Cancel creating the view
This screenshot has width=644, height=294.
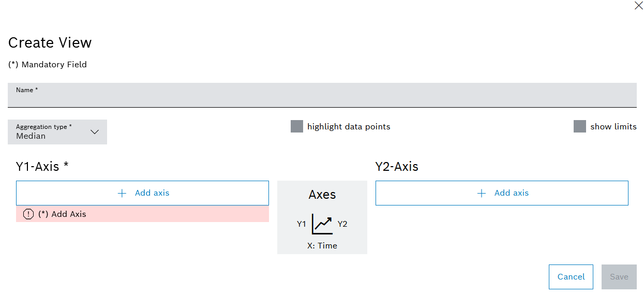tap(571, 277)
